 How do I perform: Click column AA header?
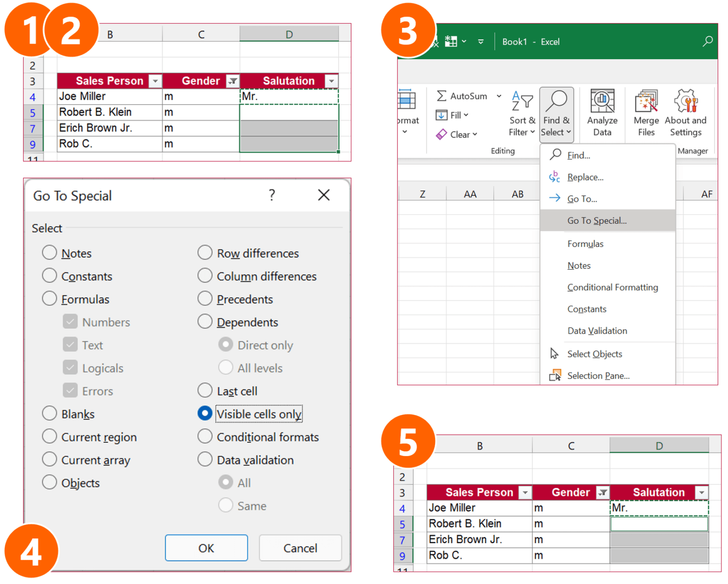pyautogui.click(x=470, y=194)
